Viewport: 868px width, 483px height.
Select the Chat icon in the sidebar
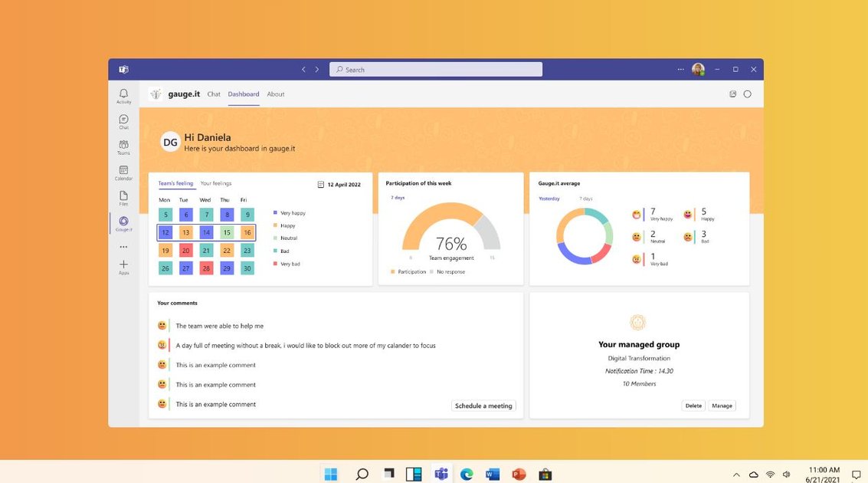point(123,120)
